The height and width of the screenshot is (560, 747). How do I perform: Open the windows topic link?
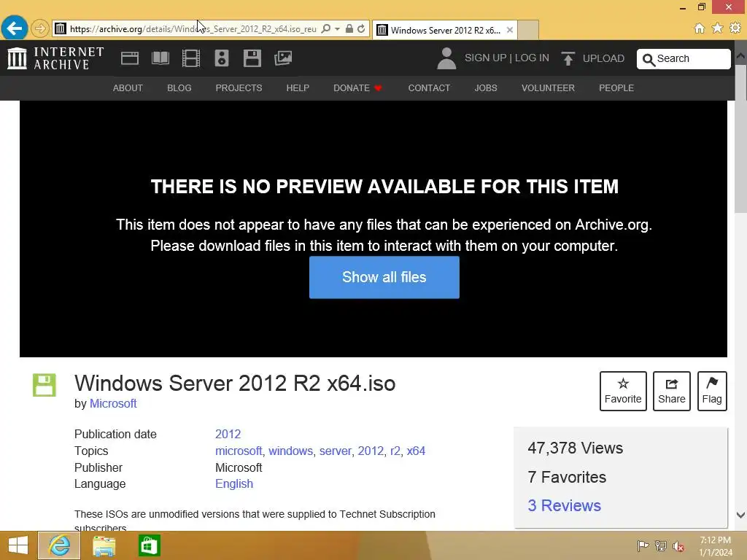click(x=290, y=451)
